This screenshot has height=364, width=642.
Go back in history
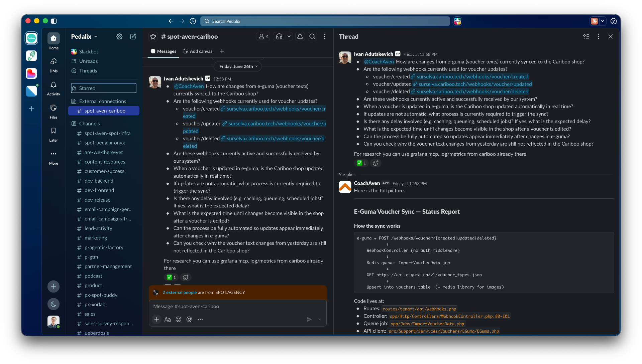pyautogui.click(x=171, y=21)
